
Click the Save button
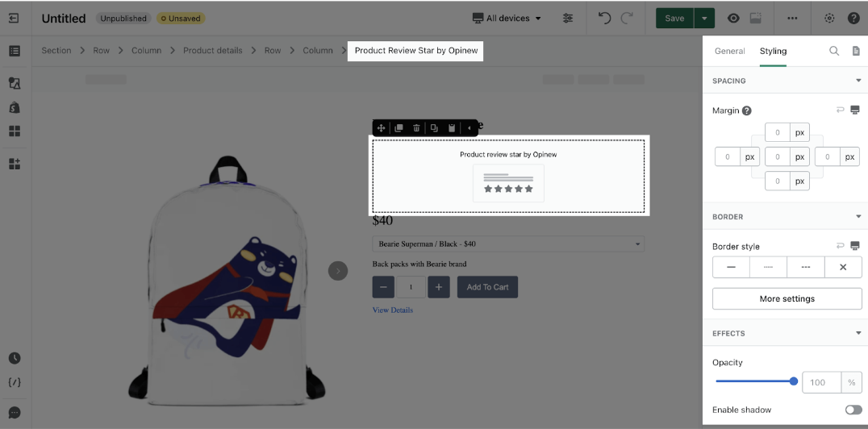(674, 19)
